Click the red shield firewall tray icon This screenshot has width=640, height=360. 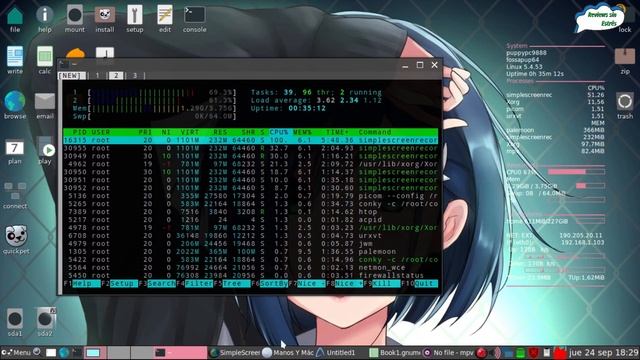(x=533, y=353)
